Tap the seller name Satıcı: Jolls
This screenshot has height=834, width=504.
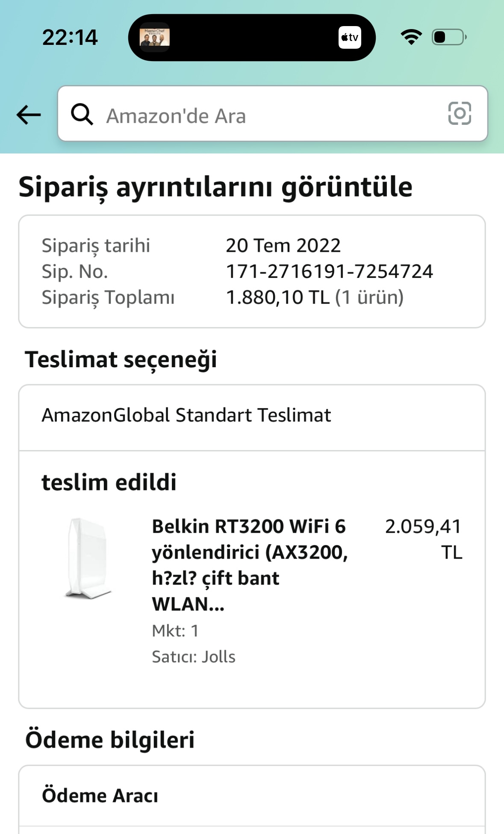pyautogui.click(x=194, y=657)
